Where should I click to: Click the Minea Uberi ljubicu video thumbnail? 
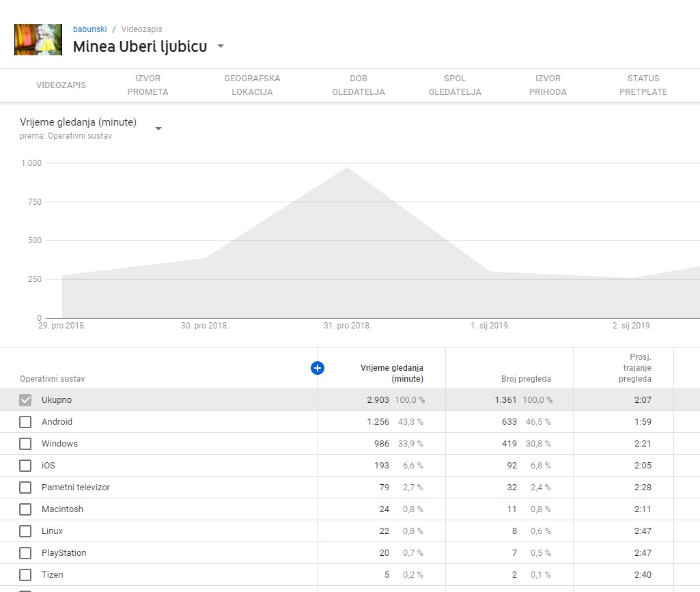38,40
